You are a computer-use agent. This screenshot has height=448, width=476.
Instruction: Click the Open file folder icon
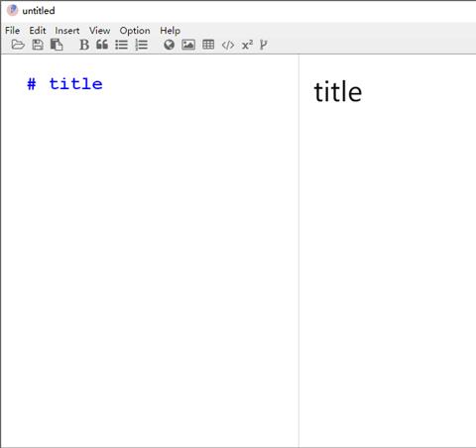[x=18, y=45]
